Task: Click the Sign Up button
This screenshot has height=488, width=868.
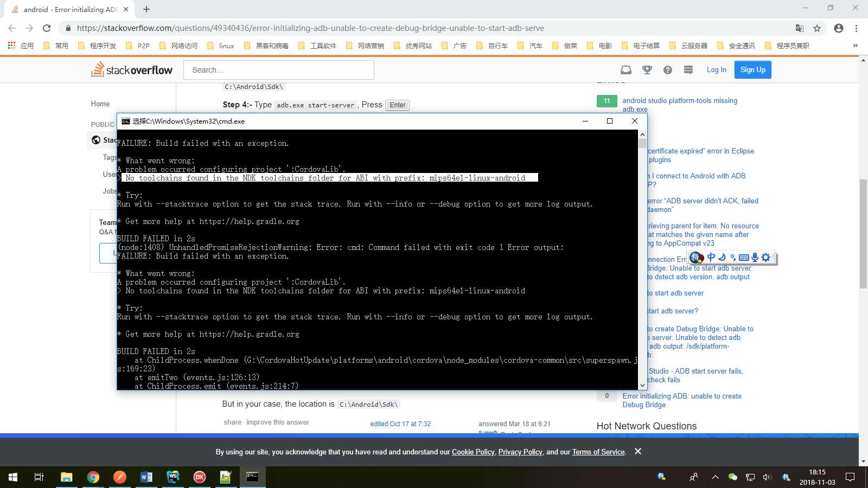Action: coord(752,70)
